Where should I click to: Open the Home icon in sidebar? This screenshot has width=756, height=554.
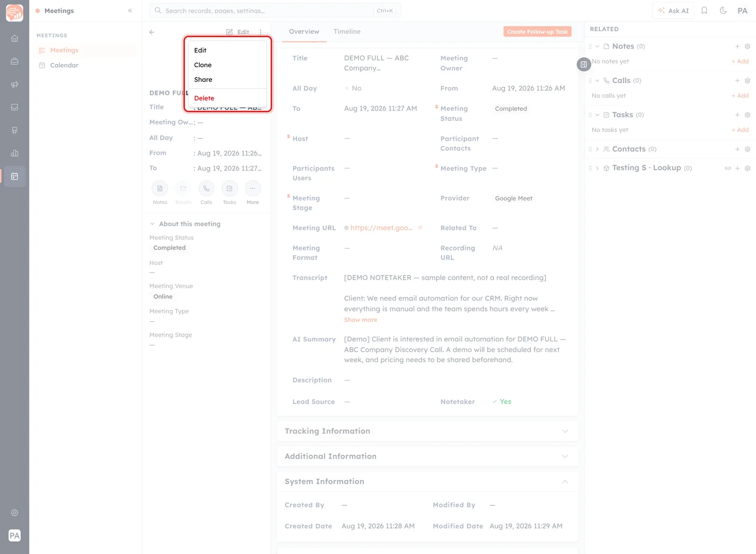point(15,38)
